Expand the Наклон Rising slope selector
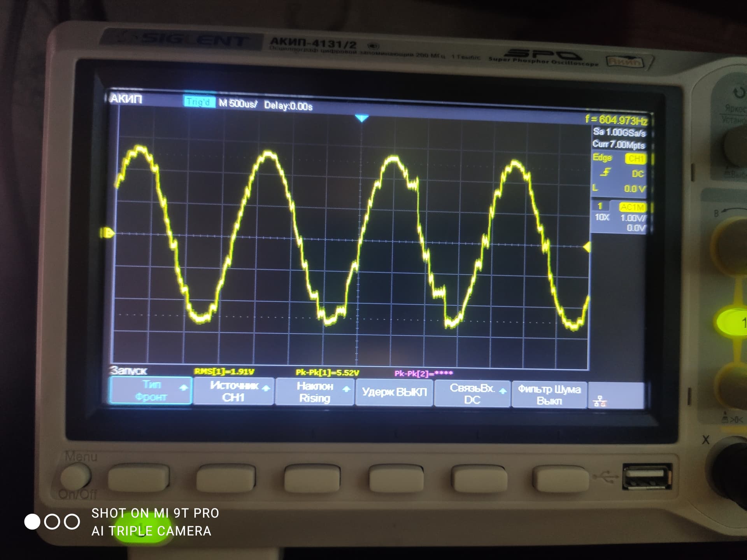The height and width of the screenshot is (560, 747). coord(314,392)
